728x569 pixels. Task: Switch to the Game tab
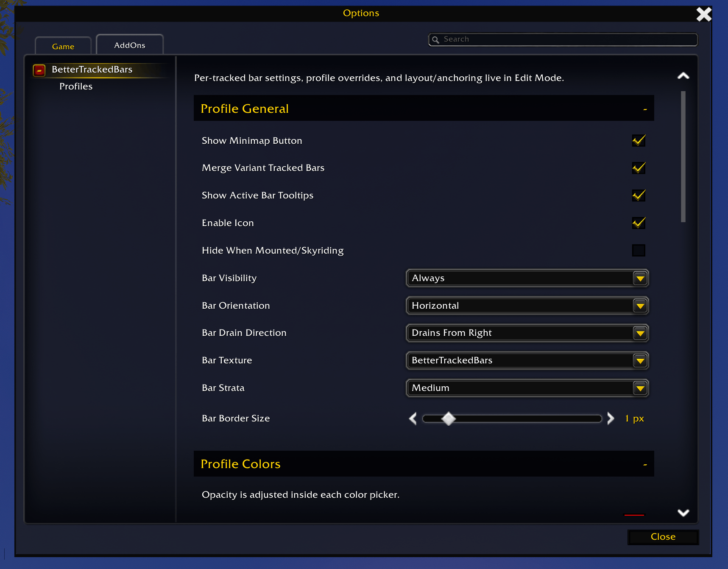pyautogui.click(x=63, y=46)
